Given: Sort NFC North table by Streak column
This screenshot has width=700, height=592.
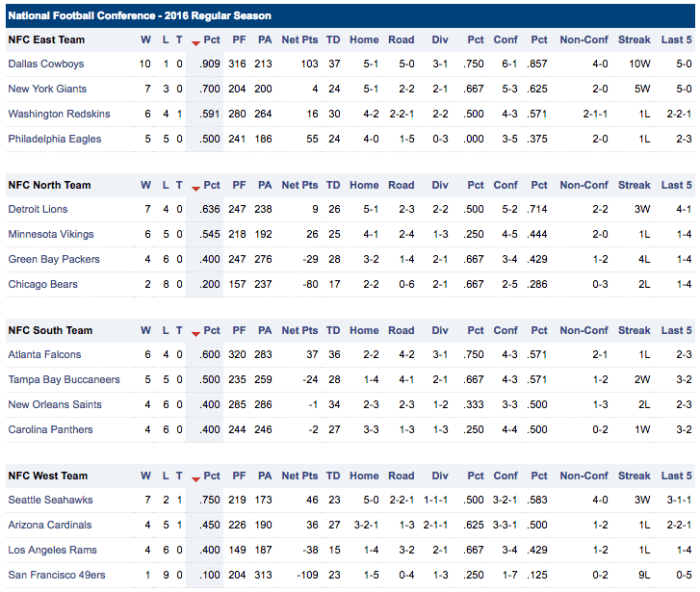Looking at the screenshot, I should click(634, 185).
